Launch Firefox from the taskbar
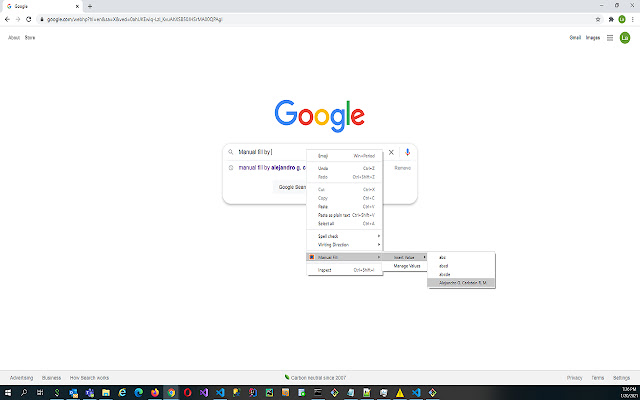The image size is (640, 400). 155,393
